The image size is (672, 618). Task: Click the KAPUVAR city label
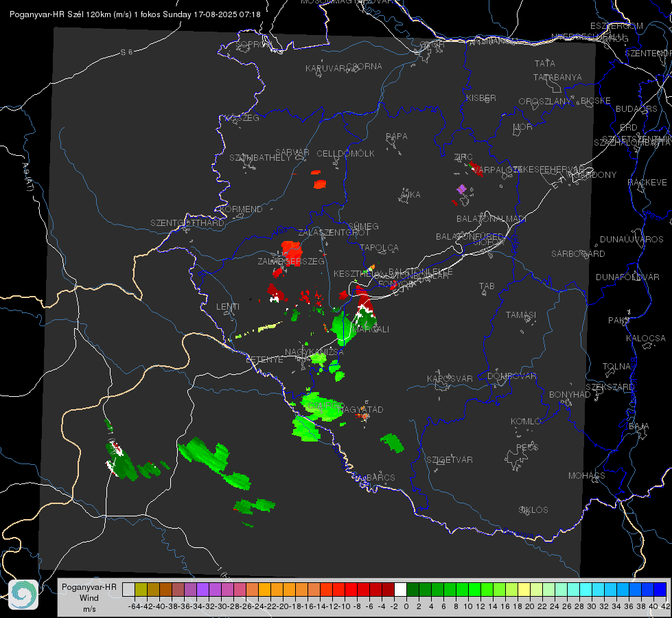pos(326,69)
